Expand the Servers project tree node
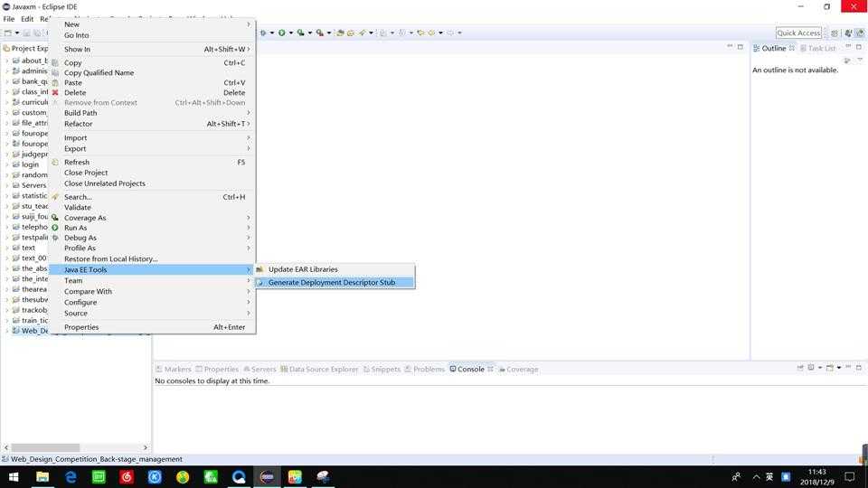 (x=6, y=185)
